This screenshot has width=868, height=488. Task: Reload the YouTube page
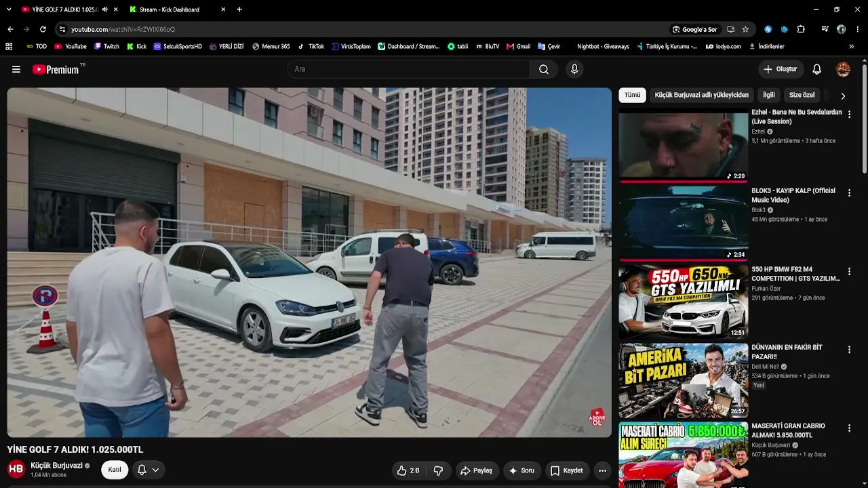click(x=43, y=29)
